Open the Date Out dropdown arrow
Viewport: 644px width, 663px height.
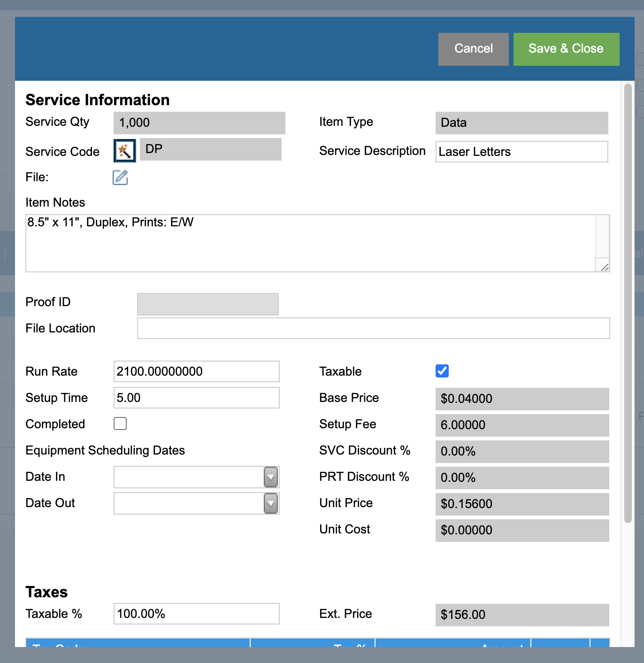coord(271,503)
